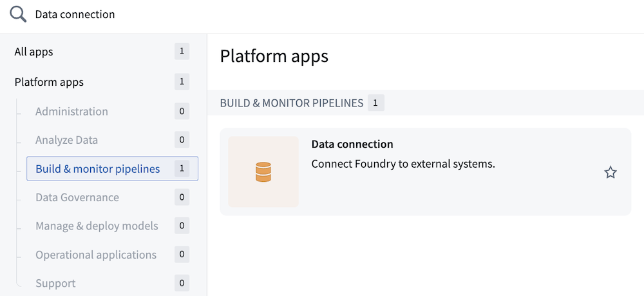The image size is (644, 296).
Task: Select the Analyze Data subcategory
Action: (112, 140)
